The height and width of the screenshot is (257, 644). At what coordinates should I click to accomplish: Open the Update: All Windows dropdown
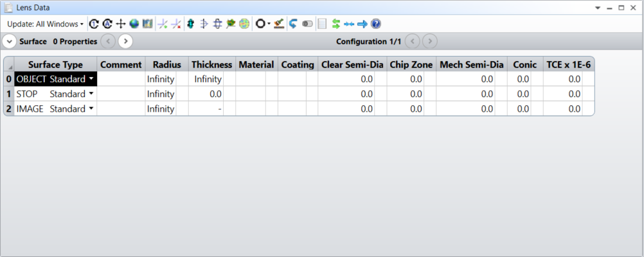click(45, 24)
